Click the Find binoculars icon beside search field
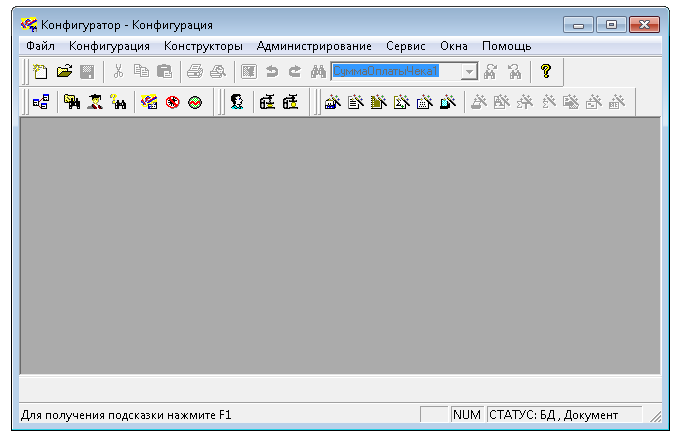 [x=318, y=72]
